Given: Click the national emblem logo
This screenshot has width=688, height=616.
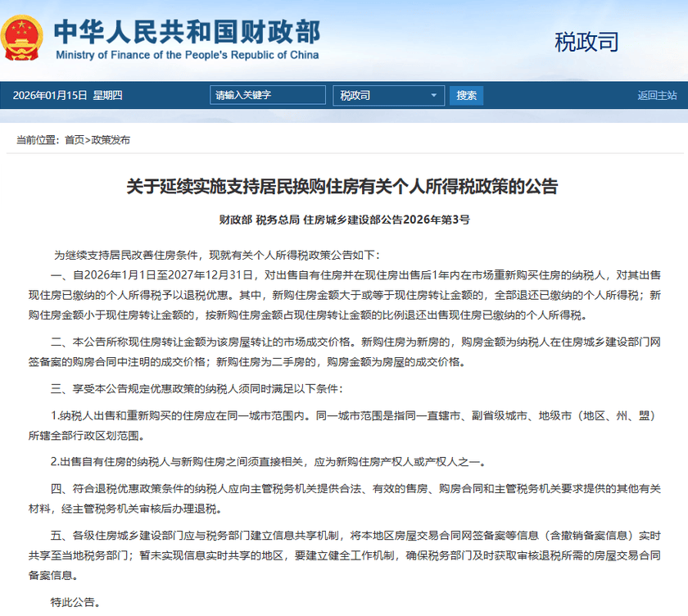Looking at the screenshot, I should pos(24,37).
